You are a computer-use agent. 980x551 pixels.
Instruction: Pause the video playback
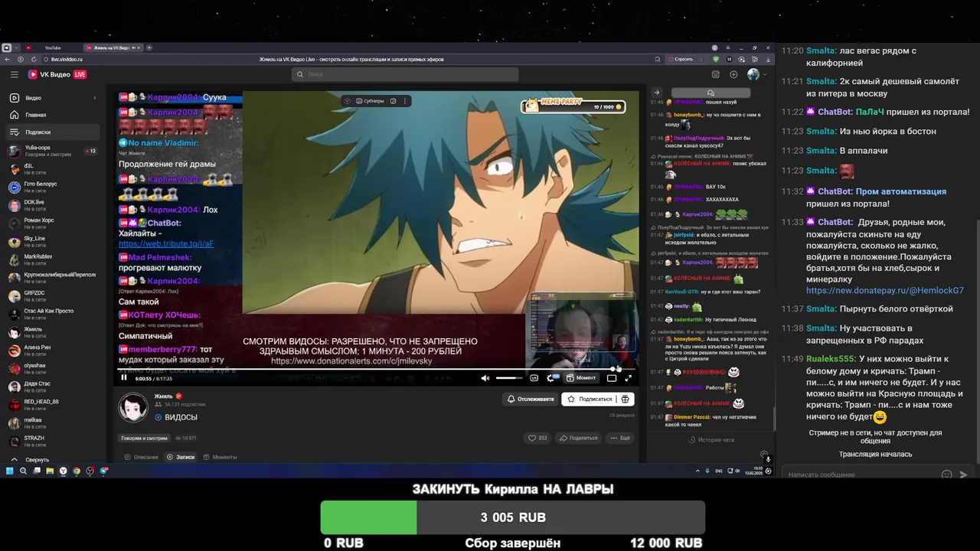tap(124, 377)
